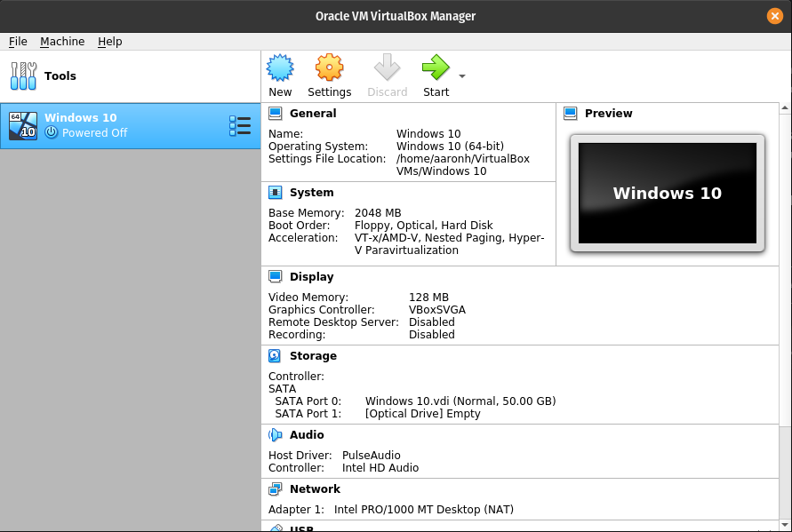Click the Discard toolbar icon
This screenshot has width=792, height=532.
[x=387, y=75]
